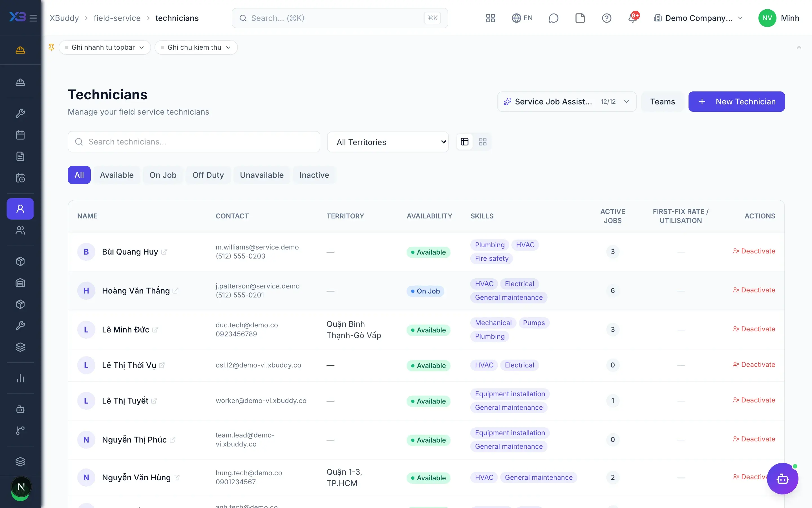
Task: Open the Demo Company switcher
Action: coord(698,18)
